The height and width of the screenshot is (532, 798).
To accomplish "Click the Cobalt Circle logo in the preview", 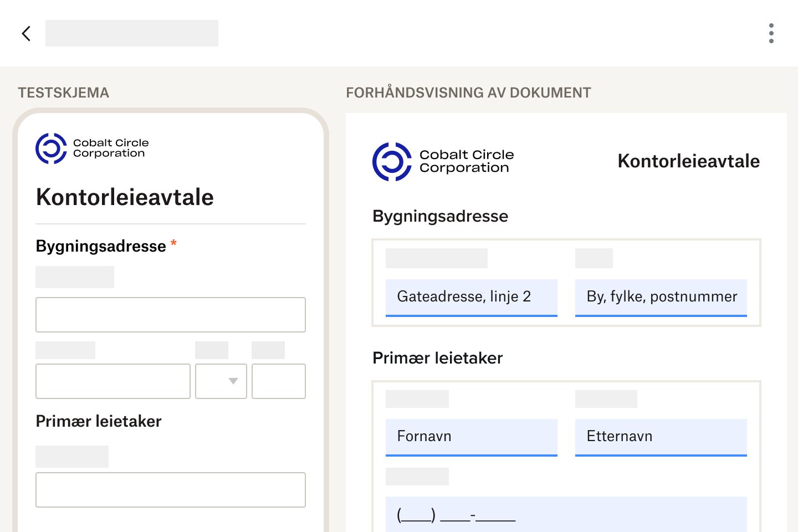I will tap(442, 161).
